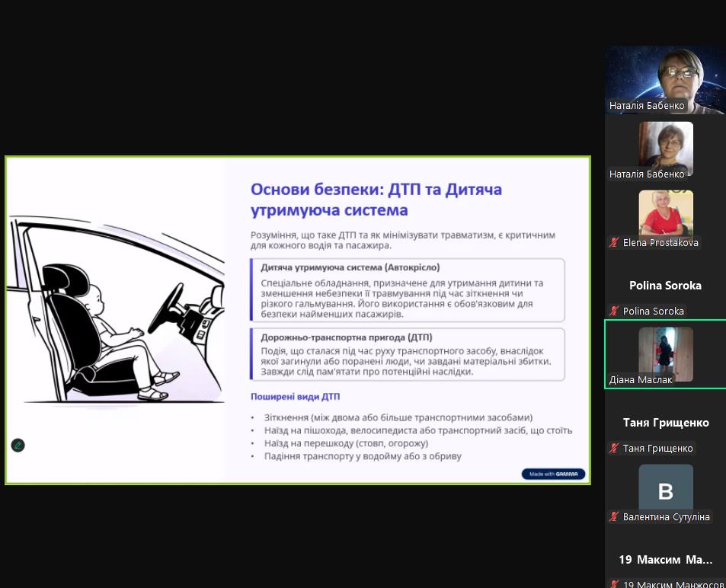Select second Наталія Бабенко profile photo

665,145
